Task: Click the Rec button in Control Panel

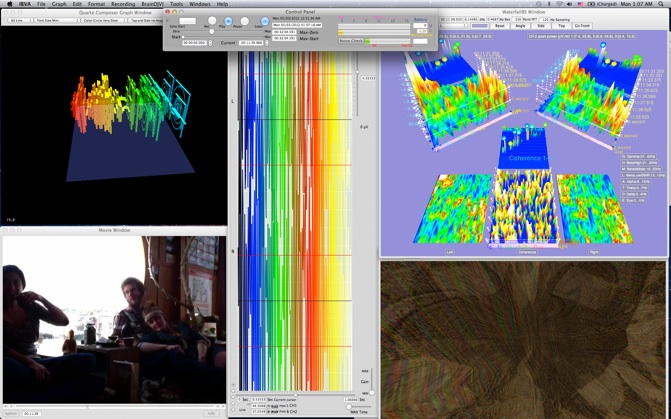Action: (x=212, y=21)
